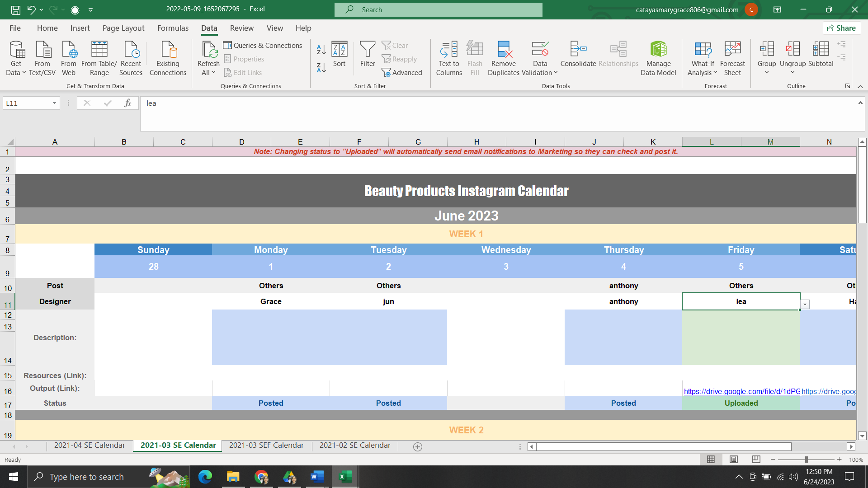Expand the Name Box dropdown
868x488 pixels.
point(54,103)
